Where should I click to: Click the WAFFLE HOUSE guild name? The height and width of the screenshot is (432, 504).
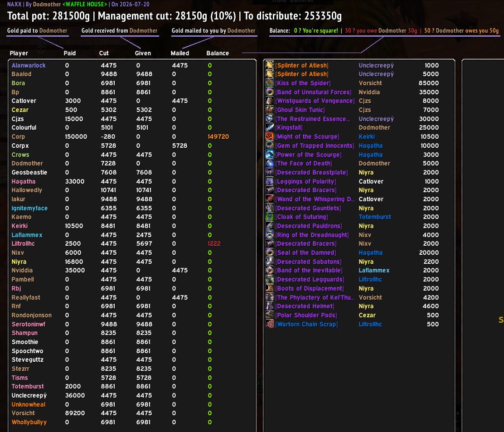85,4
